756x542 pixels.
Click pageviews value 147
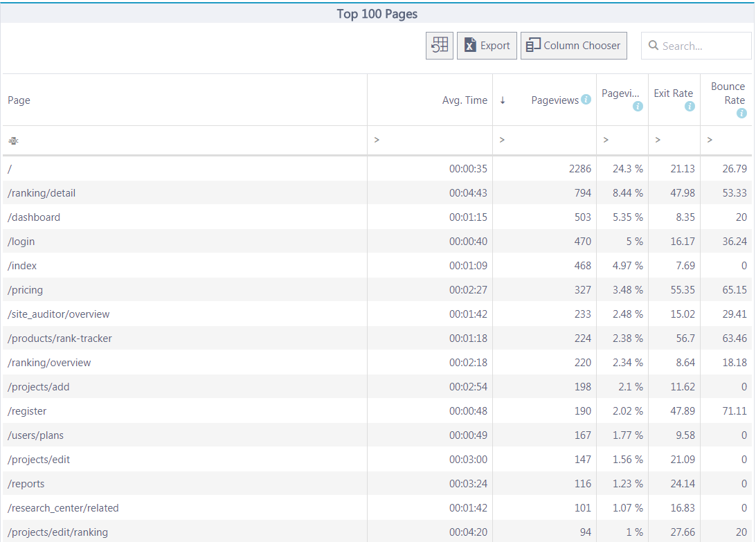(x=582, y=460)
